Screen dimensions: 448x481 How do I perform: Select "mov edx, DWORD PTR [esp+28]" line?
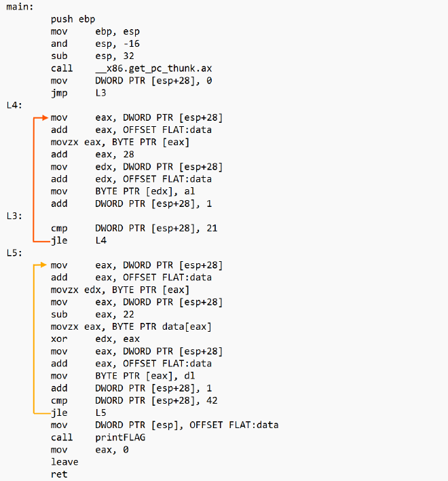pos(136,167)
